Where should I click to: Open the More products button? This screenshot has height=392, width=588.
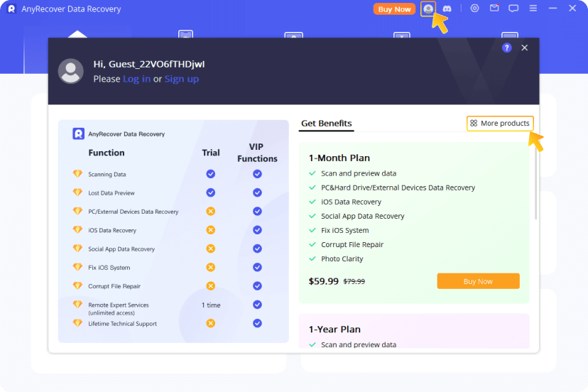tap(500, 124)
